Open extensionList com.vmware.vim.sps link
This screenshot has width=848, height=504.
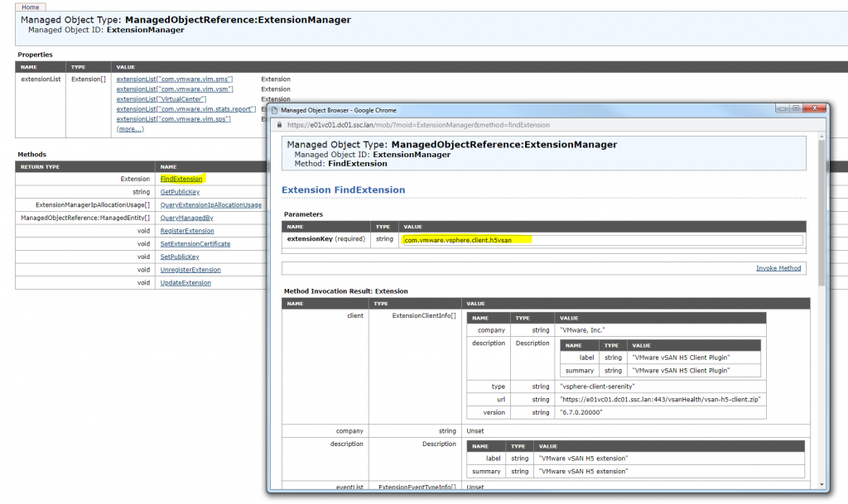(x=174, y=119)
